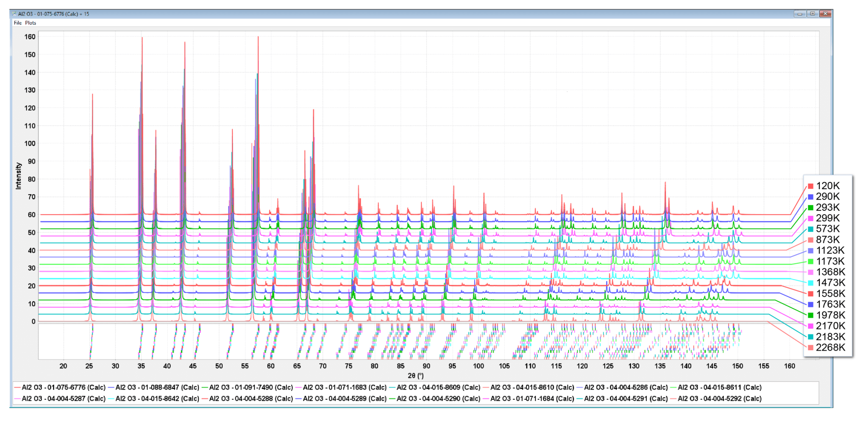Image resolution: width=868 pixels, height=421 pixels.
Task: Minimize the plot window
Action: [800, 14]
